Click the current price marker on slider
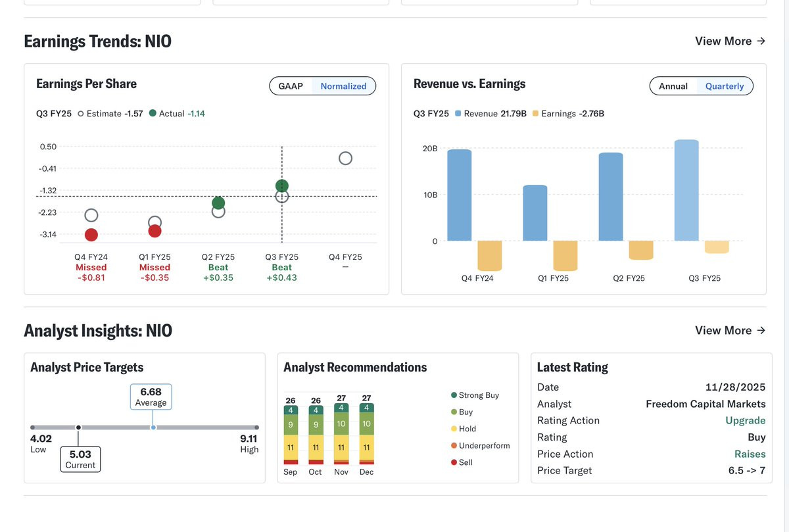The width and height of the screenshot is (789, 532). [x=78, y=427]
